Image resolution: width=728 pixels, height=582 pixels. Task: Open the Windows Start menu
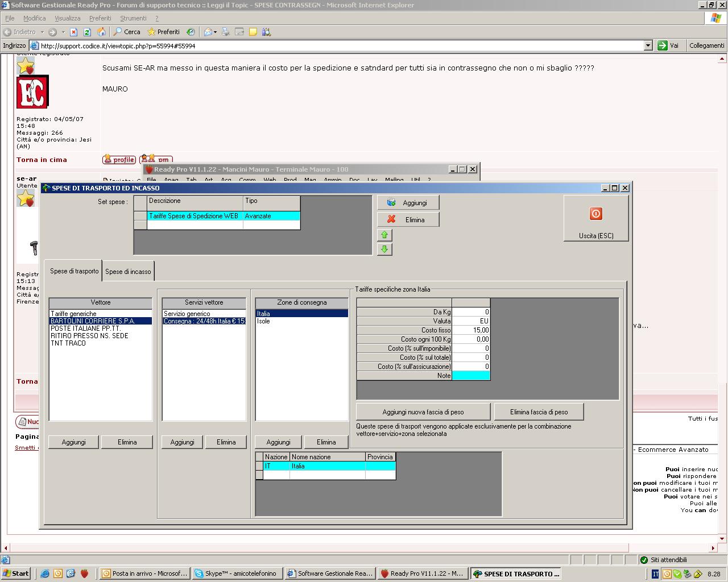tap(16, 573)
